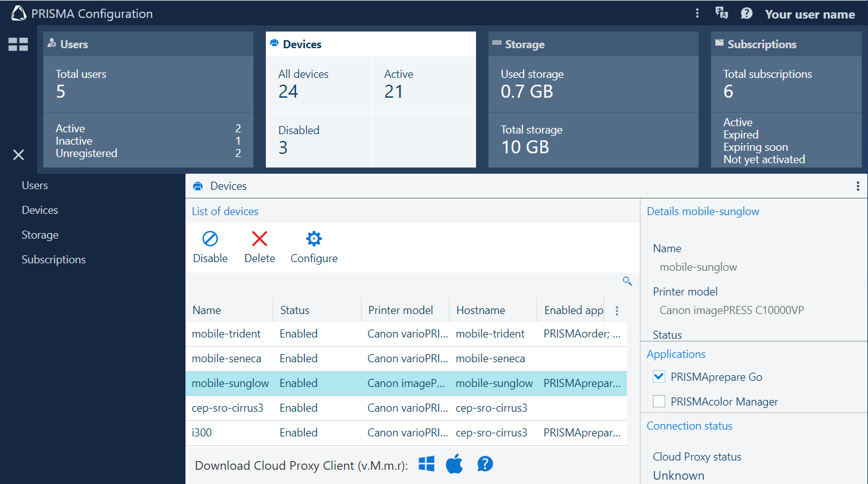Click the All devices count 24
Viewport: 868px width, 484px height.
[x=288, y=92]
